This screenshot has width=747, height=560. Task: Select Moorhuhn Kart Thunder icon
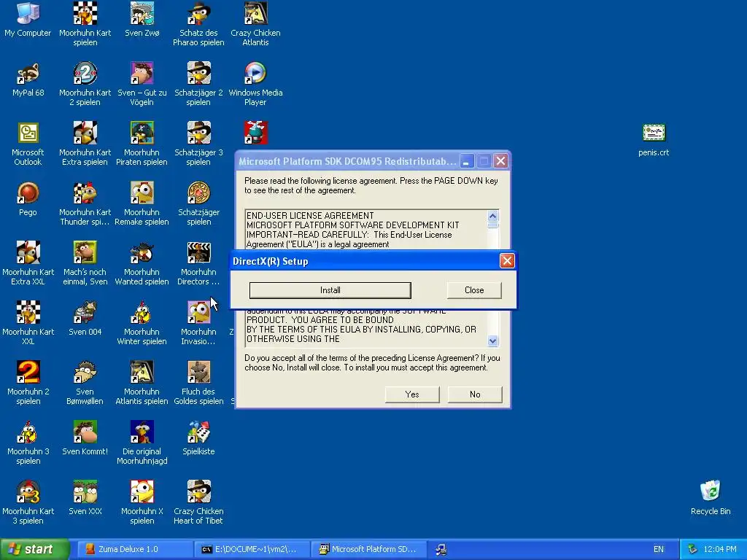[x=85, y=204]
